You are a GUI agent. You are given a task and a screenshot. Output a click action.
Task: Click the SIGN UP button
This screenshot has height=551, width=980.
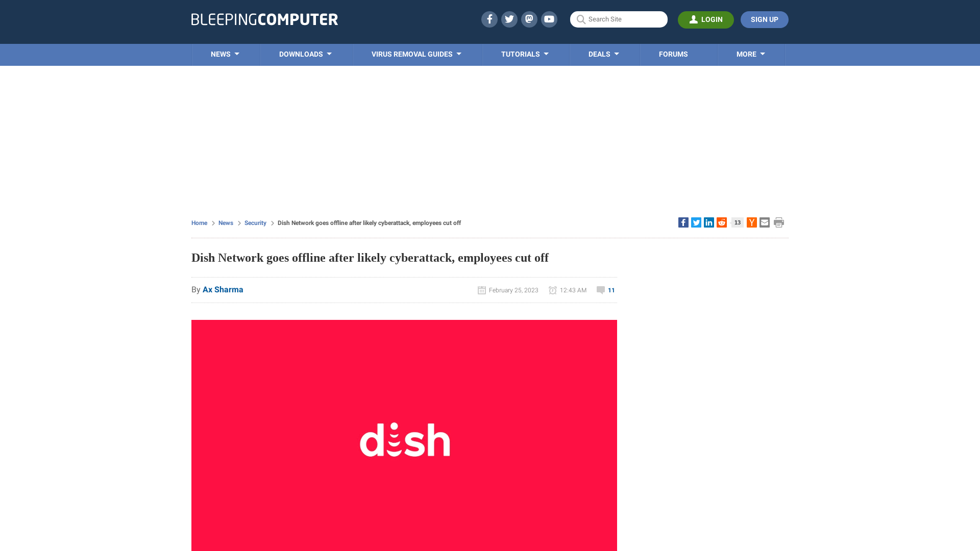tap(765, 19)
